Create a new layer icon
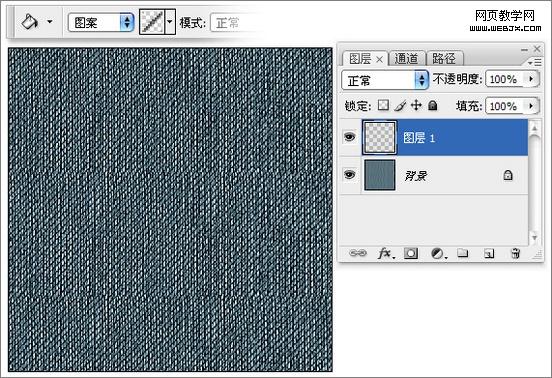552x378 pixels. click(x=489, y=253)
